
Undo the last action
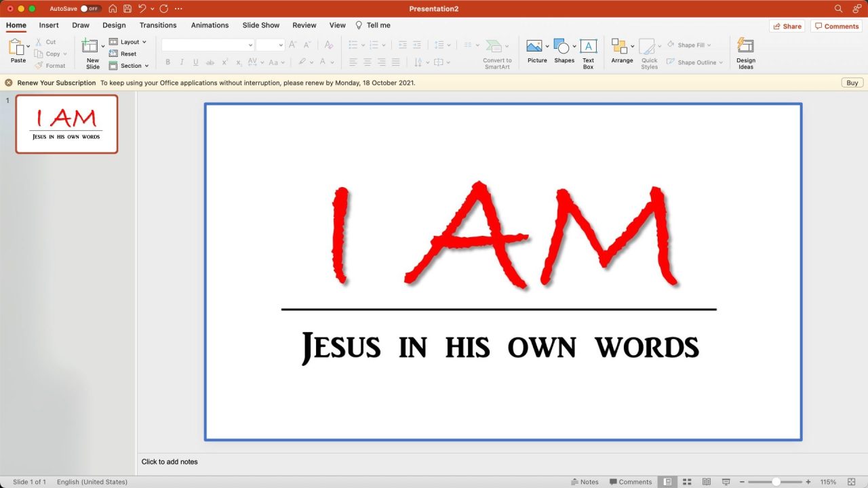pos(142,9)
